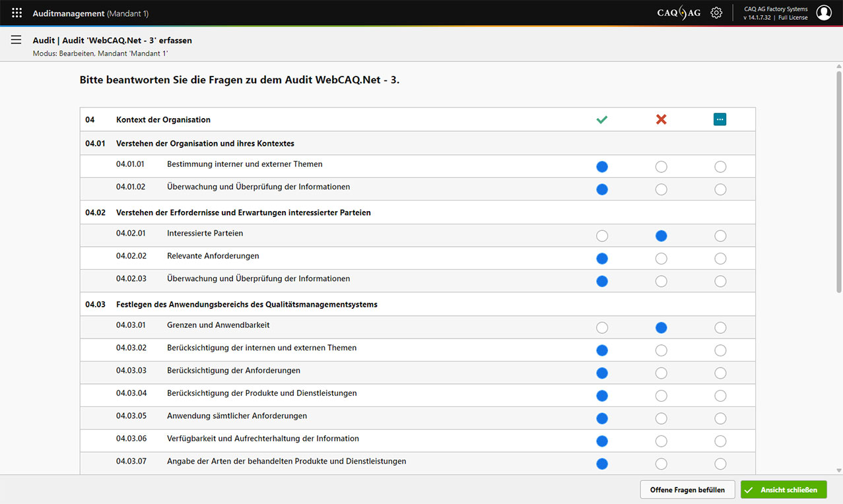
Task: Select the third option for 04.01.02
Action: [x=720, y=189]
